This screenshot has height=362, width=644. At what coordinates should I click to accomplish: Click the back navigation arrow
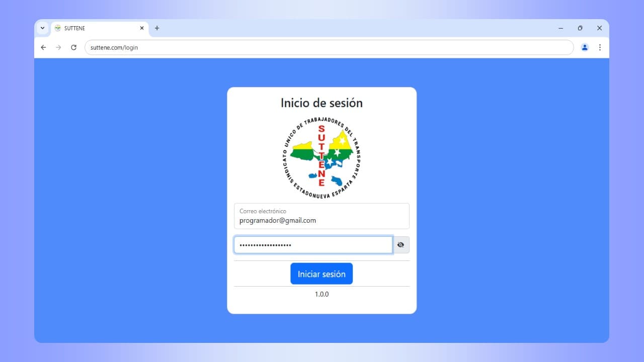(43, 47)
